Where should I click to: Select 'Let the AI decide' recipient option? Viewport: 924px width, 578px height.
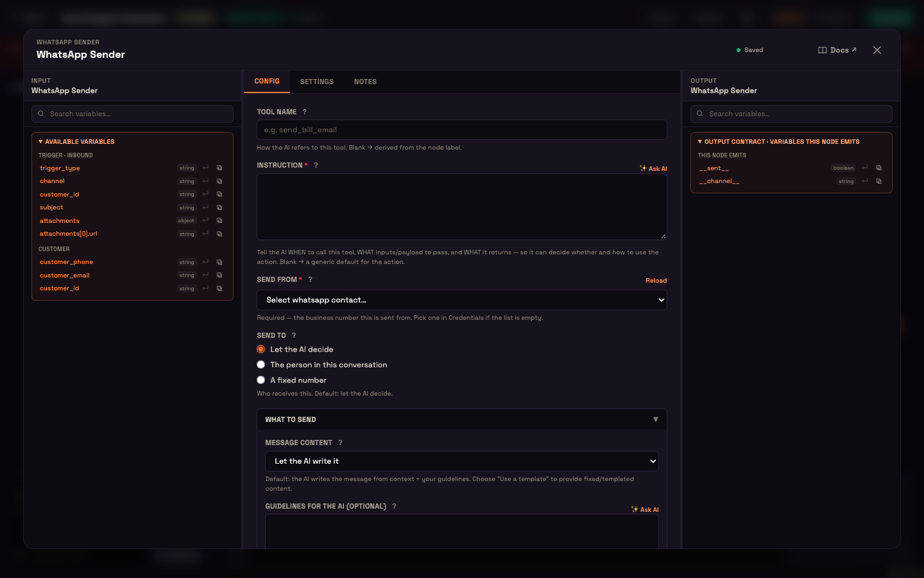pyautogui.click(x=261, y=349)
